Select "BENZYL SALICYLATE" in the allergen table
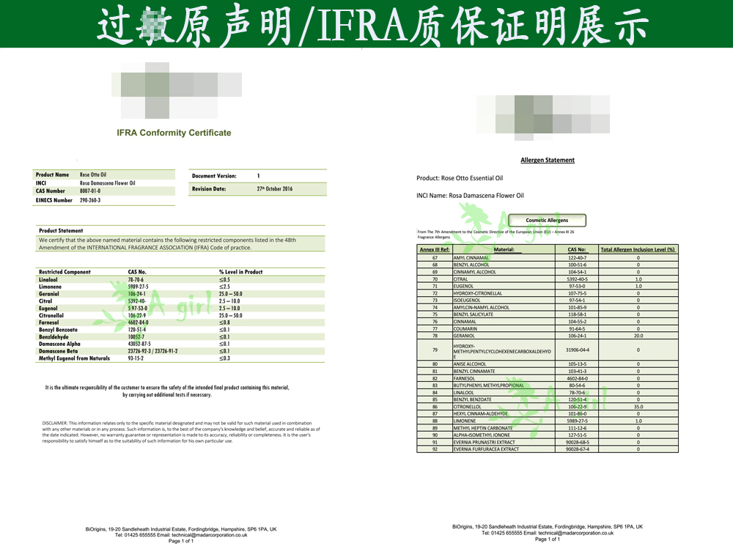The height and width of the screenshot is (560, 733). pyautogui.click(x=474, y=314)
